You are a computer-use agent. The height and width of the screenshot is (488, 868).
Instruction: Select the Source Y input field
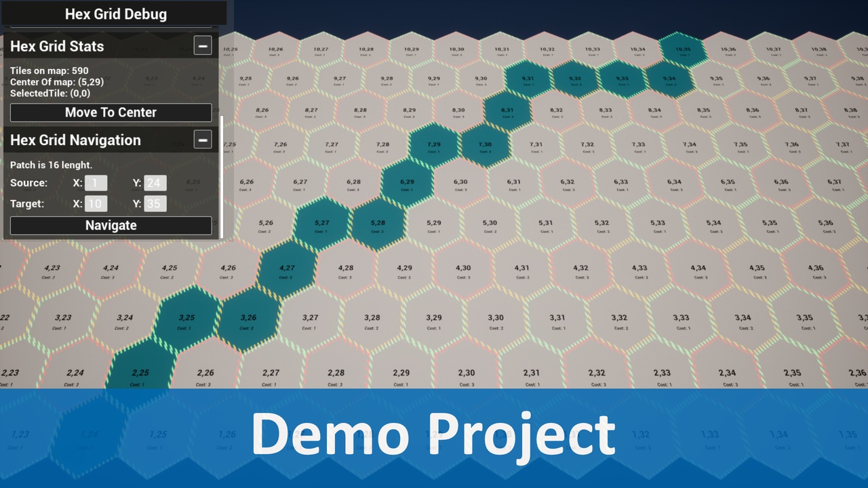[155, 183]
